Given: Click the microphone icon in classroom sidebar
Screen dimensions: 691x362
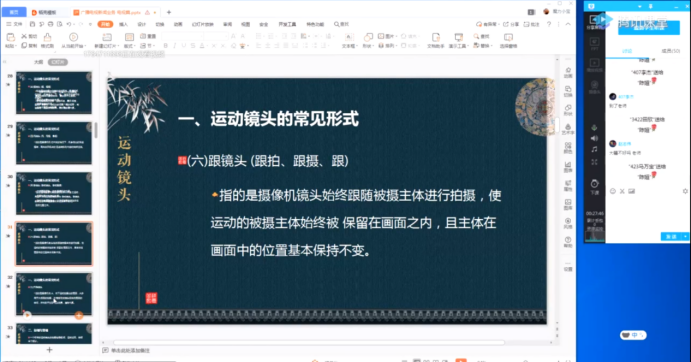Looking at the screenshot, I should point(594,128).
